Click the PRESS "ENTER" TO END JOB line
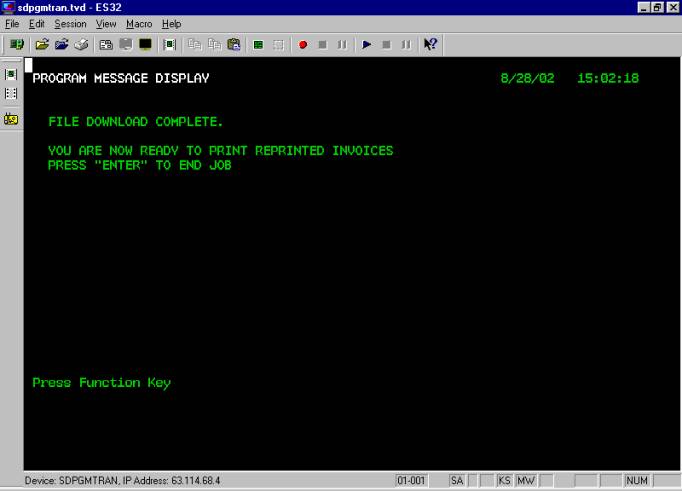 pyautogui.click(x=140, y=165)
